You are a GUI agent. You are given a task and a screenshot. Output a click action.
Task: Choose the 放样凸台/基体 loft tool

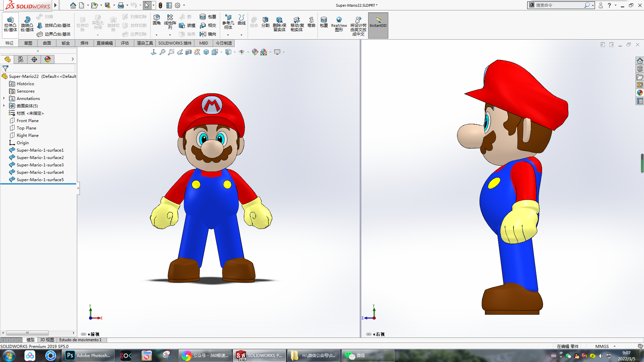[x=54, y=25]
